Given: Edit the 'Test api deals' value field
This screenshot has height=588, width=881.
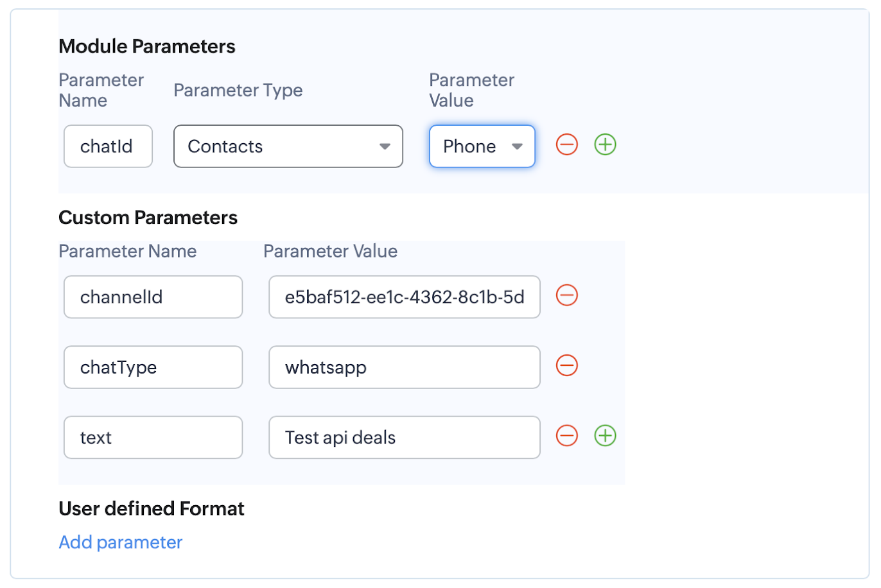Looking at the screenshot, I should [x=404, y=438].
